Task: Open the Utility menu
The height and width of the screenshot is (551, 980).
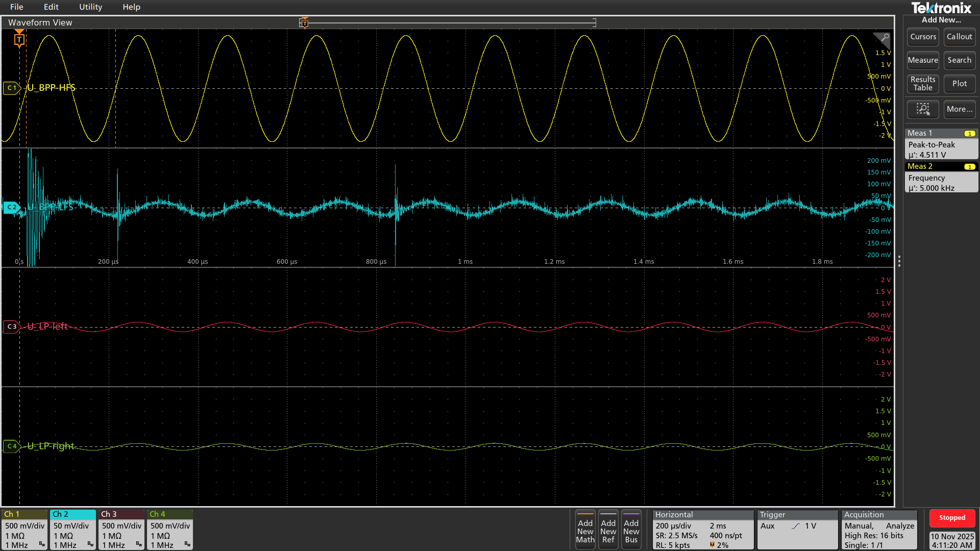Action: pos(90,7)
